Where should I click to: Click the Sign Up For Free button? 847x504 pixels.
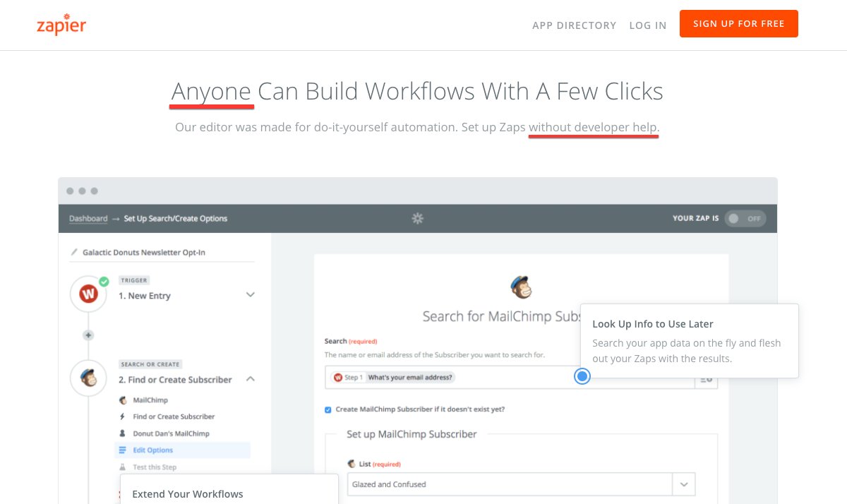point(738,24)
